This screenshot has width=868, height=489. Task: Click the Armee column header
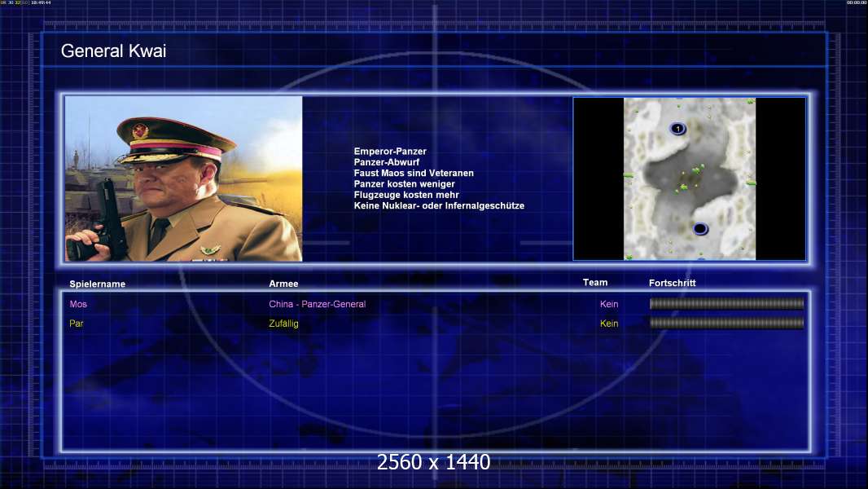(283, 284)
